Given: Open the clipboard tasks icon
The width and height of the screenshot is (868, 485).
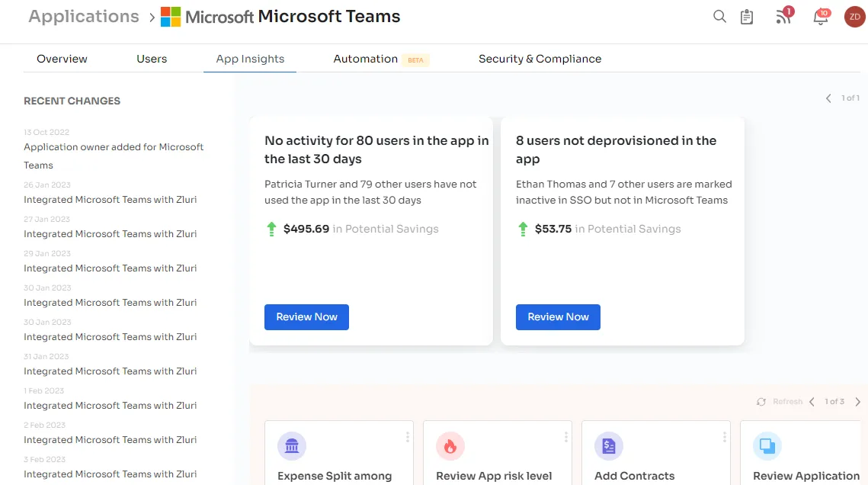Looking at the screenshot, I should click(747, 18).
